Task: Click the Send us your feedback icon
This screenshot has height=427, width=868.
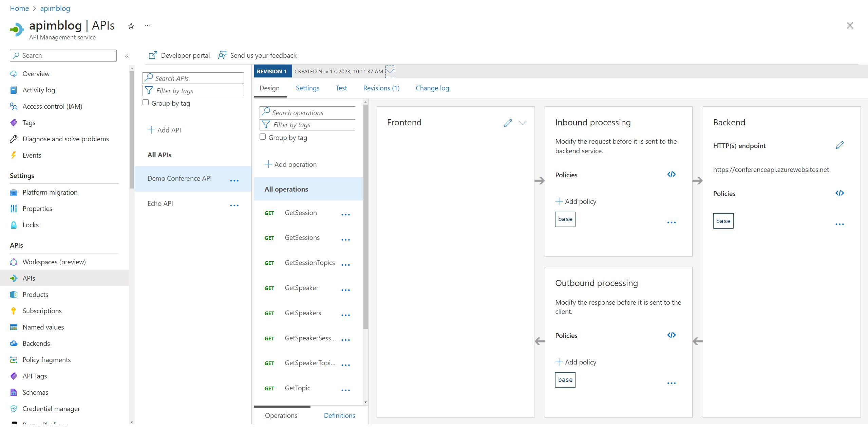Action: [x=222, y=55]
